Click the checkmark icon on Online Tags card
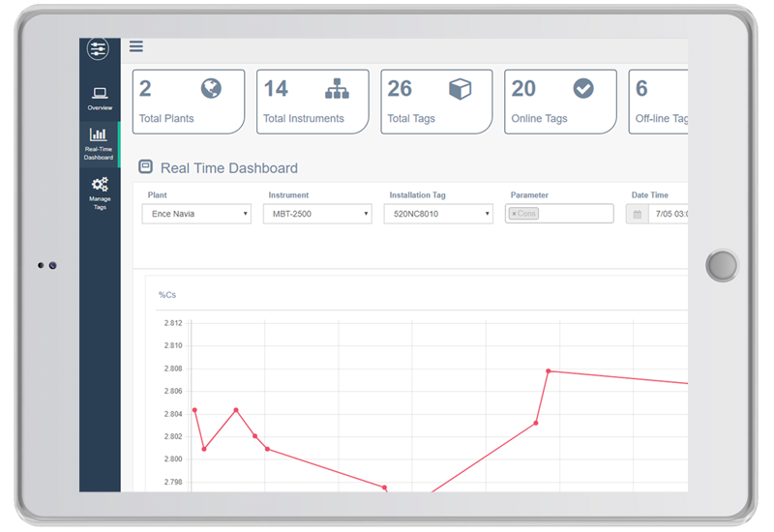Image resolution: width=774 pixels, height=532 pixels. click(583, 89)
